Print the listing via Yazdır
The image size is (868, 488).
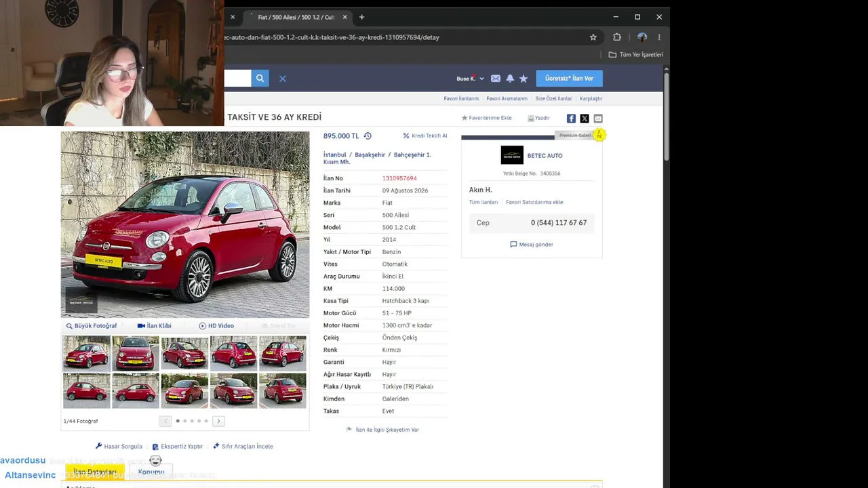tap(538, 118)
